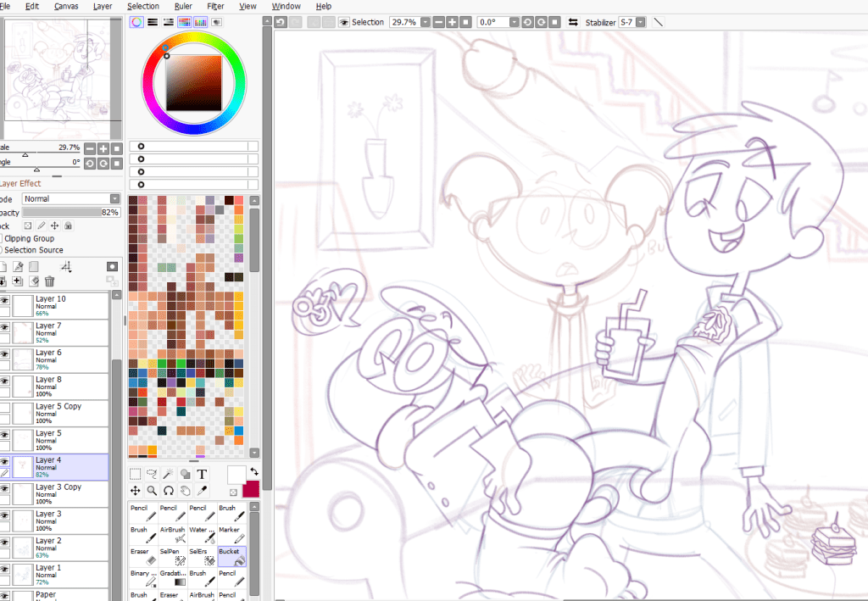Choose the Eyedropper color picker tool
The image size is (868, 601).
pos(202,491)
